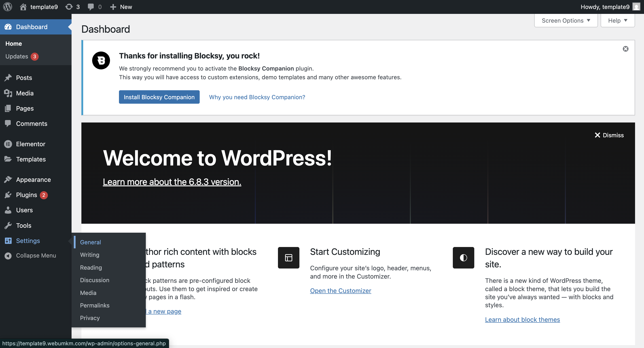The width and height of the screenshot is (644, 348).
Task: Open the updates icon in admin bar
Action: pyautogui.click(x=69, y=7)
